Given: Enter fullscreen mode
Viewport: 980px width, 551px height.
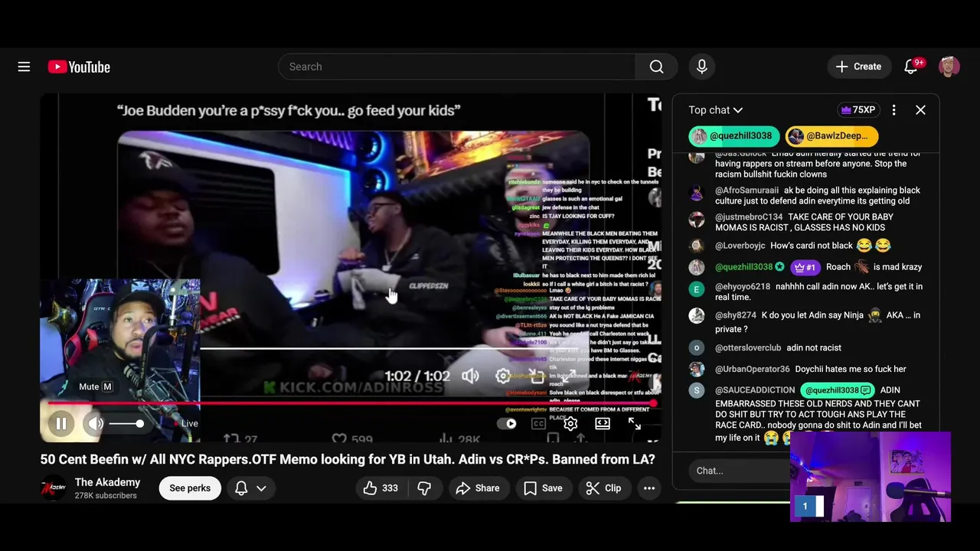Looking at the screenshot, I should tap(635, 423).
